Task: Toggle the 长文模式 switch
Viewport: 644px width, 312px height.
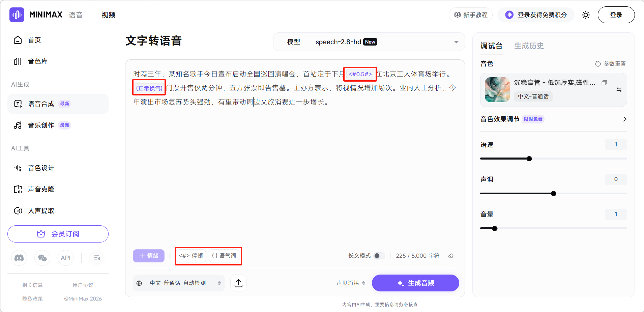Action: (x=379, y=256)
